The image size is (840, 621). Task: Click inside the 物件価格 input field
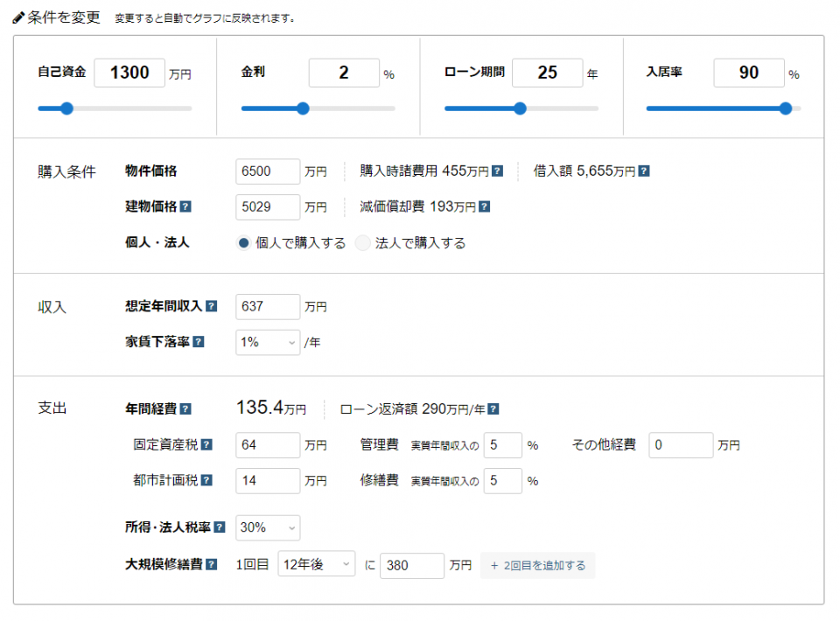(x=267, y=171)
